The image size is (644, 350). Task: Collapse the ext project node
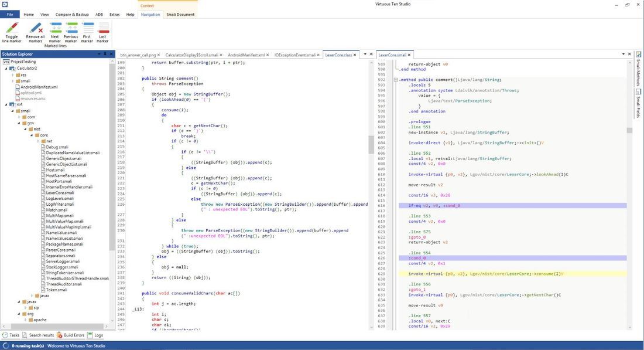coord(6,104)
